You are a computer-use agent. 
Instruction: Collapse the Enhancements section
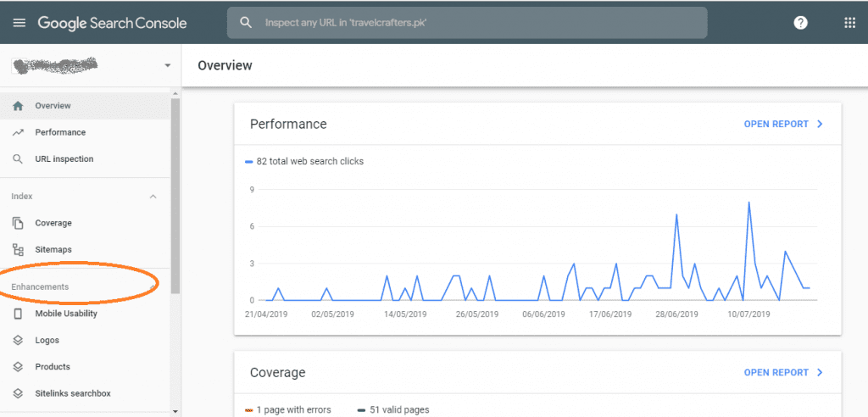coord(153,287)
